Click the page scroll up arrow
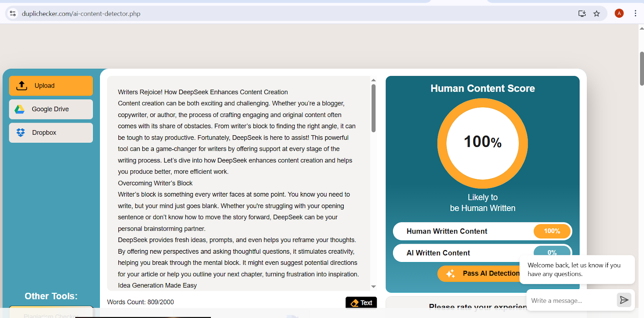This screenshot has width=644, height=318. pos(642,28)
